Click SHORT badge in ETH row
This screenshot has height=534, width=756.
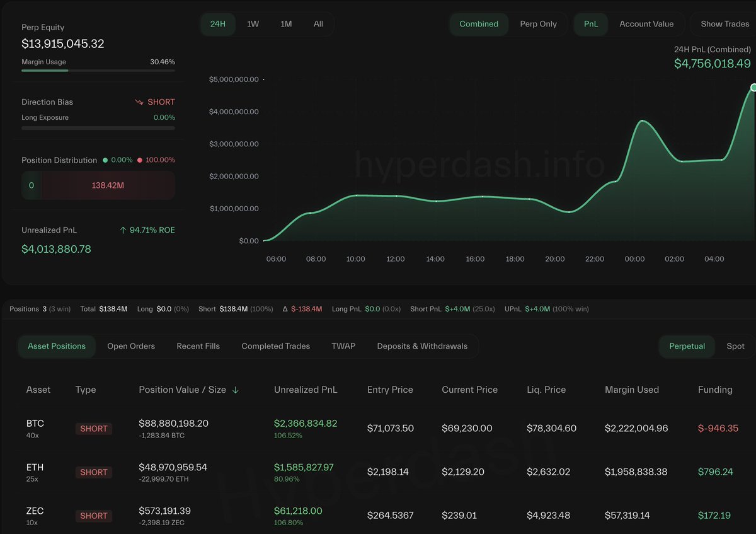pos(94,472)
